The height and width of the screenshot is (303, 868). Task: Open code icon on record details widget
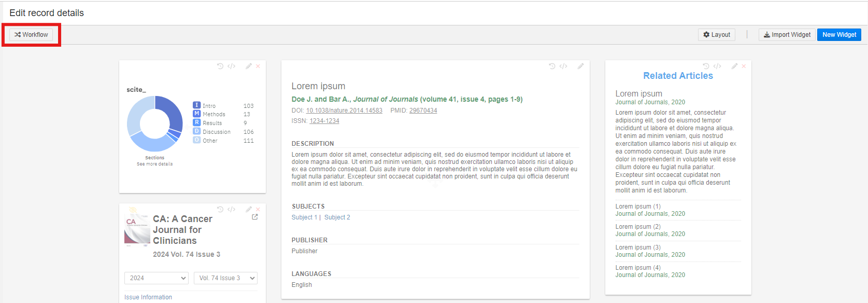[563, 66]
